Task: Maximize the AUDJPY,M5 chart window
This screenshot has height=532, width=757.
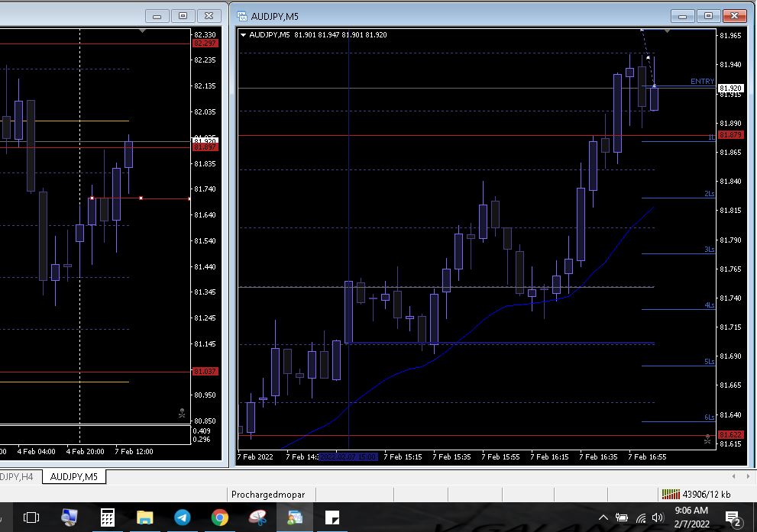Action: (x=708, y=16)
